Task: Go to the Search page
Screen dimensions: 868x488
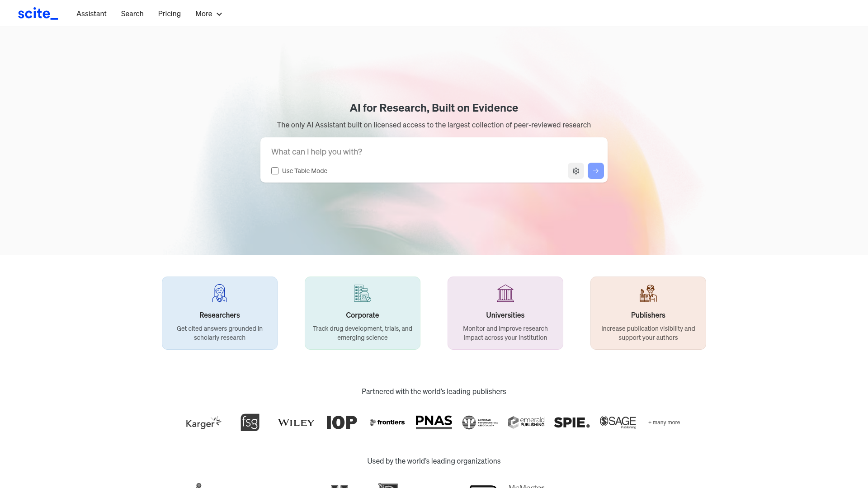Action: tap(132, 14)
